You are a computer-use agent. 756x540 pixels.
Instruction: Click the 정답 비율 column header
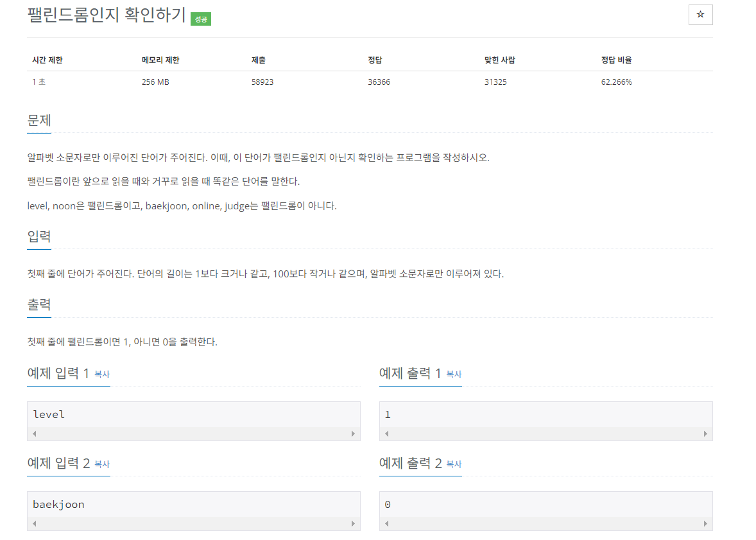coord(616,60)
